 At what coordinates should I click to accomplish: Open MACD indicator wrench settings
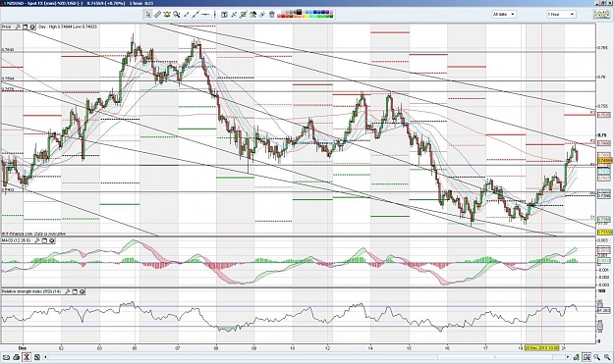tap(37, 240)
